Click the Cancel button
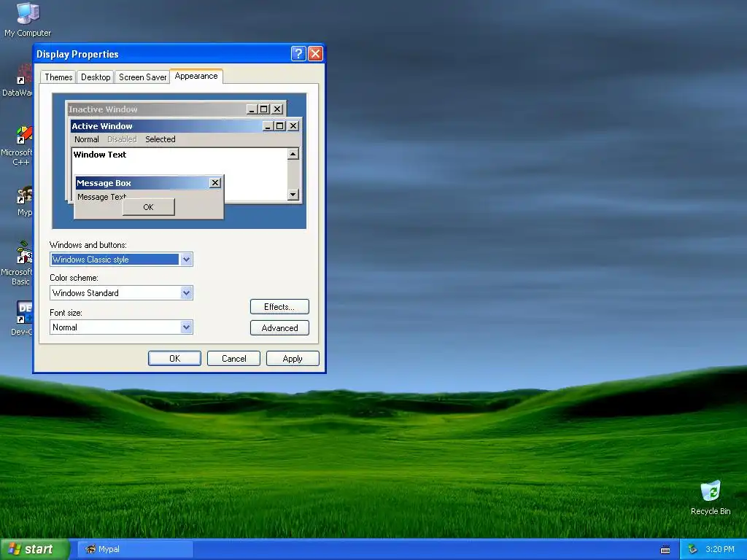747x560 pixels. click(234, 359)
